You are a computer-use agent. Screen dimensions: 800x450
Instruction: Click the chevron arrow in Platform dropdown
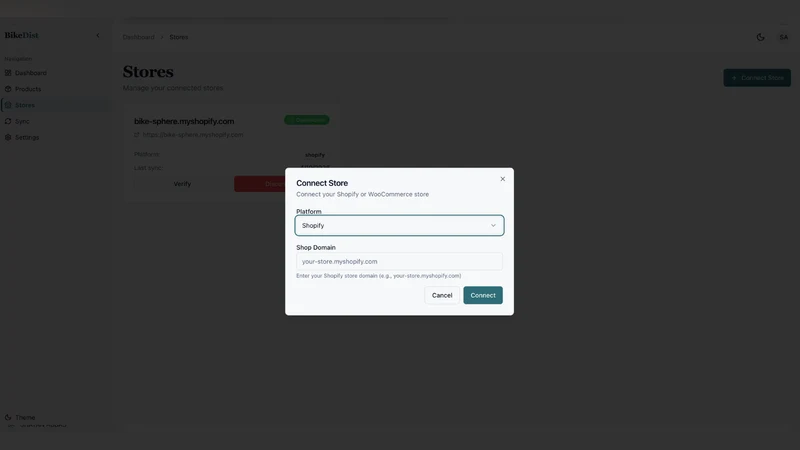pos(493,226)
